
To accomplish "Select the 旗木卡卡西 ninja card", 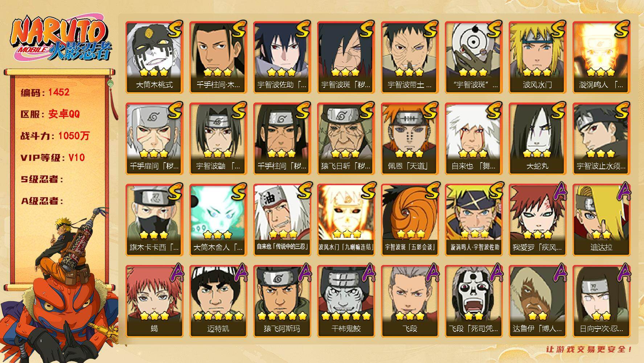I will (x=154, y=220).
